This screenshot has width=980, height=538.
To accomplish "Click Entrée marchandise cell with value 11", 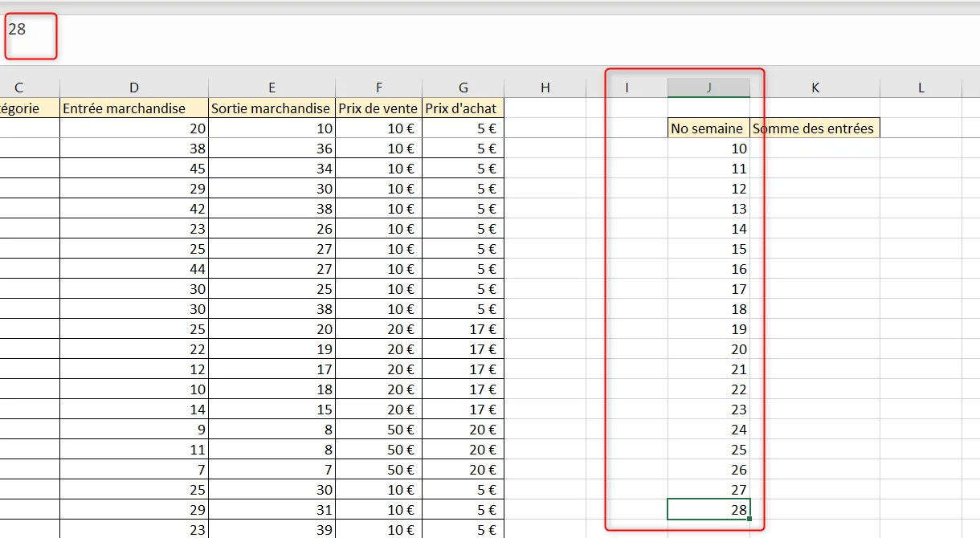I will pyautogui.click(x=134, y=450).
